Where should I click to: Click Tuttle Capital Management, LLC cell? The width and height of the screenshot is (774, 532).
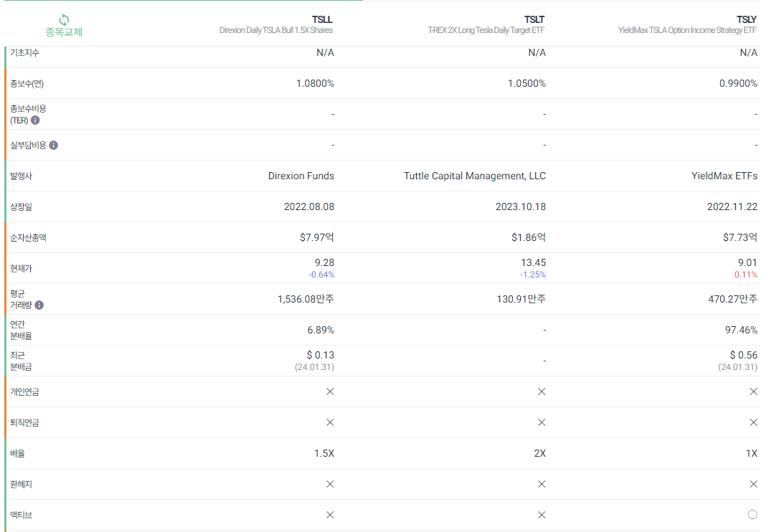[x=475, y=176]
